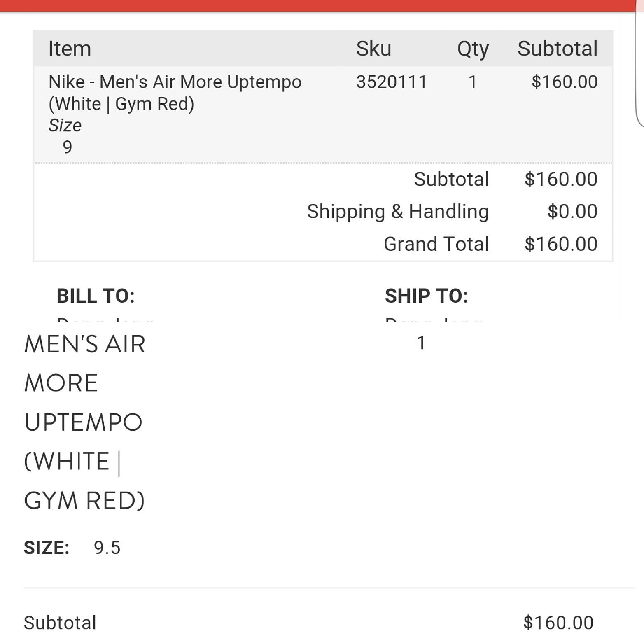The height and width of the screenshot is (644, 644).
Task: Click the Sku column header
Action: point(373,49)
